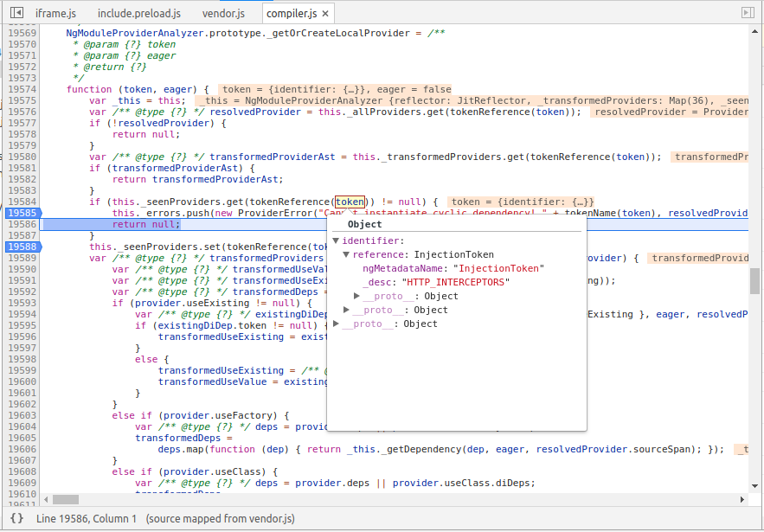Expand the innermost __proto__ under reference

click(x=356, y=296)
